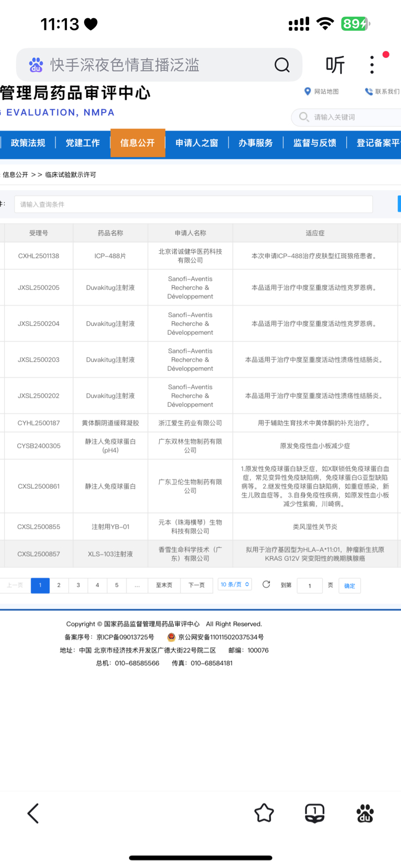This screenshot has height=868, width=401.
Task: Click the XLS-103注射液 cell
Action: pyautogui.click(x=111, y=554)
